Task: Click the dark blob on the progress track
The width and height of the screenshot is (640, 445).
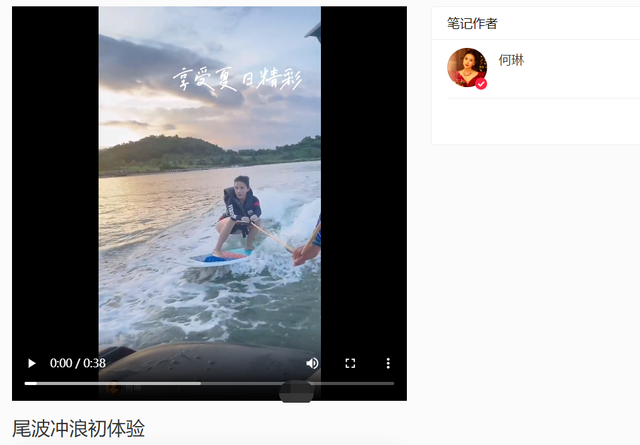Action: 296,391
